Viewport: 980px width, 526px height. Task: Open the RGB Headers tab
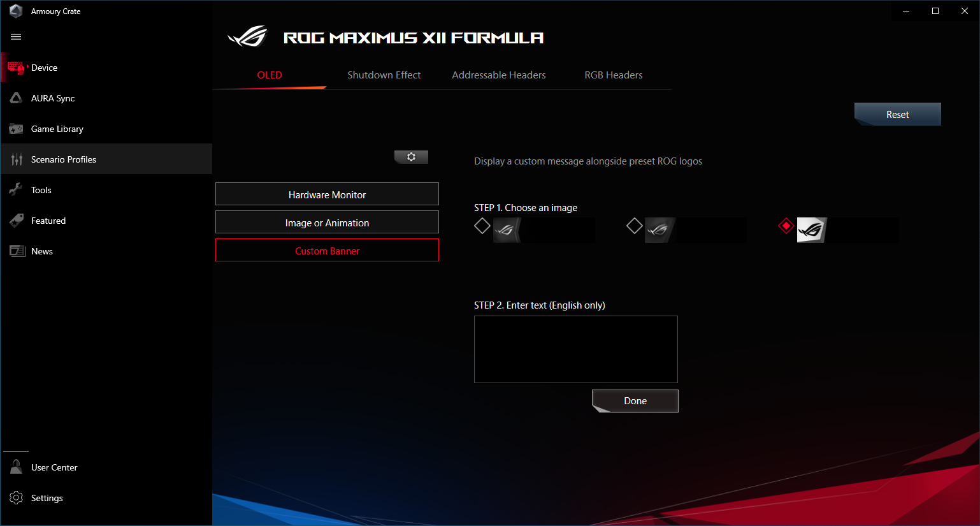pos(614,75)
